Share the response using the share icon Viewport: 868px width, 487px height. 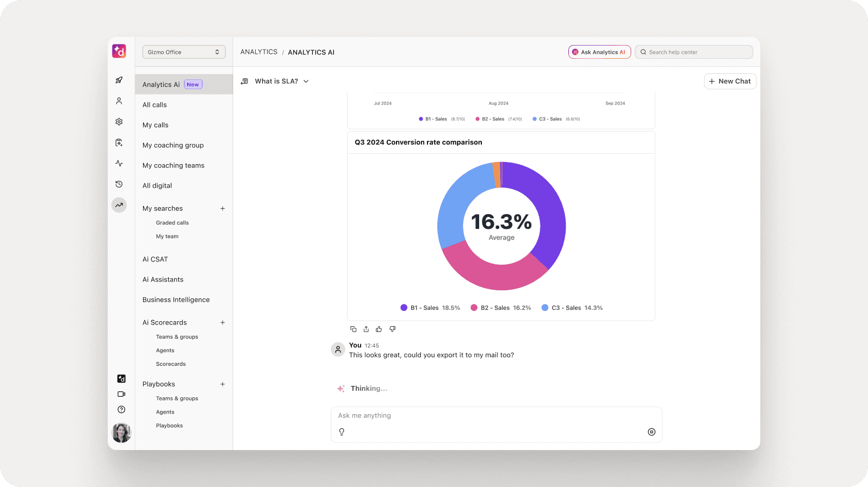pyautogui.click(x=366, y=329)
